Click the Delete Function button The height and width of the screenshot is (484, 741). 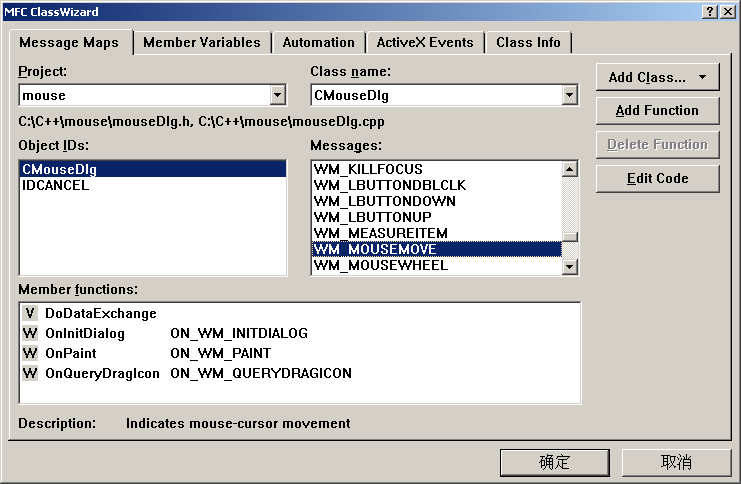657,145
